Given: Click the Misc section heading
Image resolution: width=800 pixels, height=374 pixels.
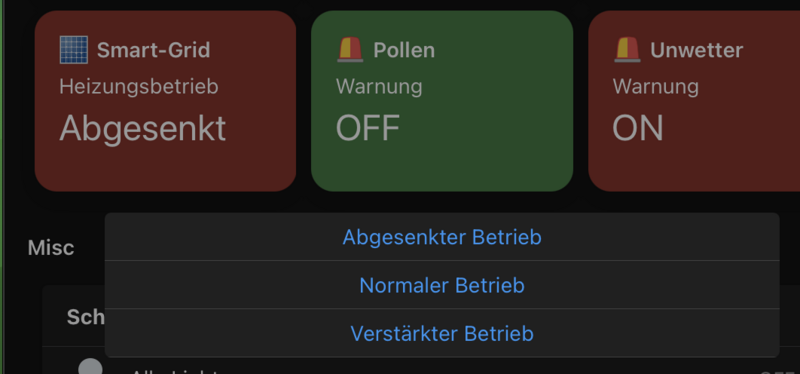Looking at the screenshot, I should coord(51,247).
